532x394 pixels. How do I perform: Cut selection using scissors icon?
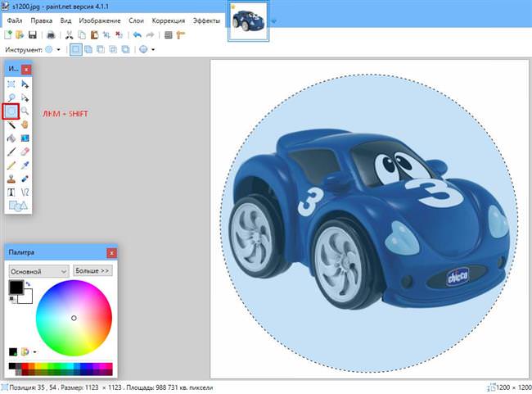[x=70, y=34]
